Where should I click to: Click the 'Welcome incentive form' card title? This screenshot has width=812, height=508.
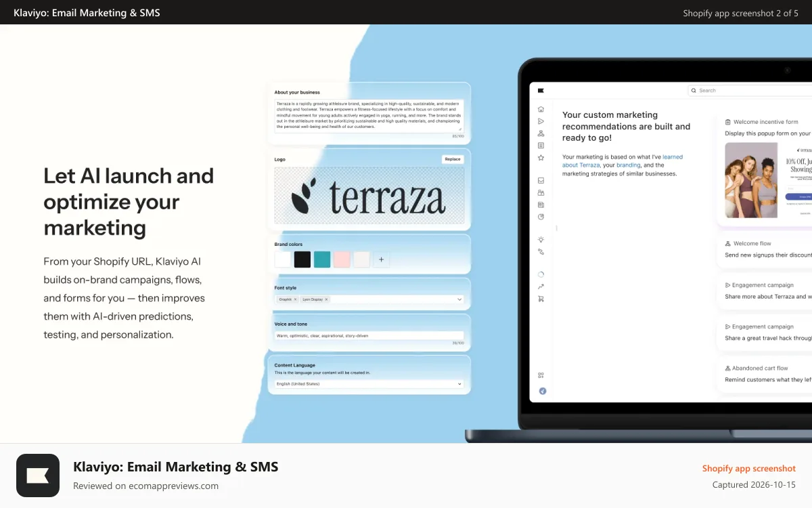point(765,122)
